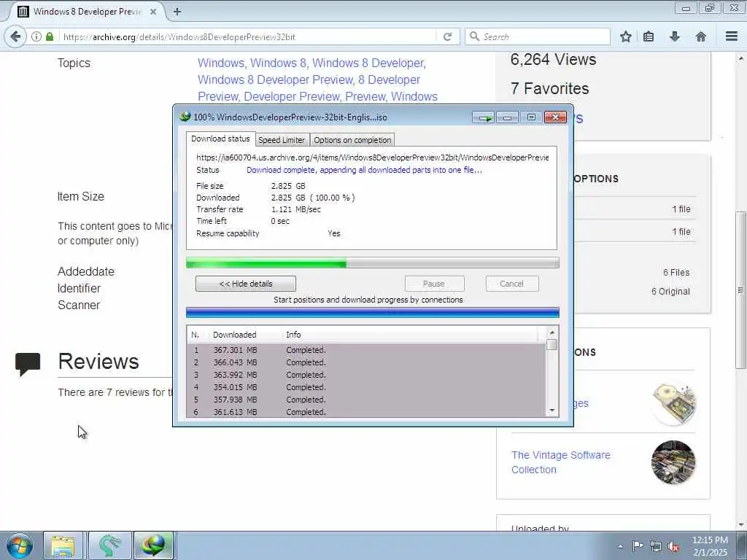Click the '7 Favorites' text

click(x=550, y=88)
